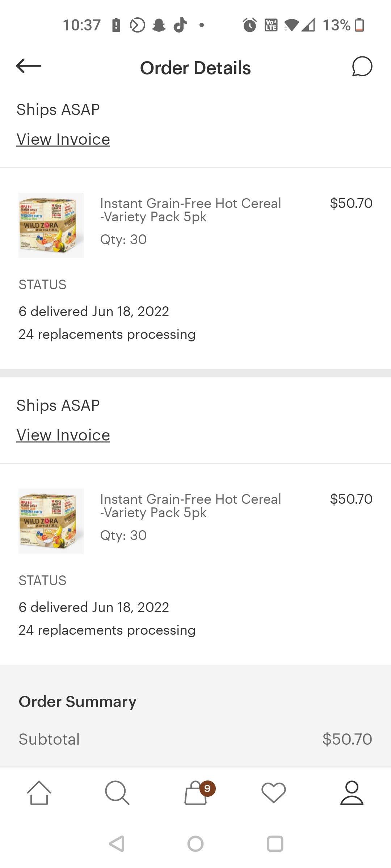Viewport: 391px width, 868px height.
Task: Open first Instant Grain-Free Hot Cereal title
Action: pos(190,210)
